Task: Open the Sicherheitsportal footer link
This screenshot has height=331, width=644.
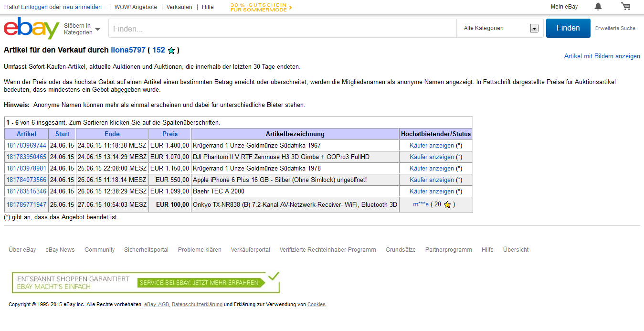Action: pos(146,250)
